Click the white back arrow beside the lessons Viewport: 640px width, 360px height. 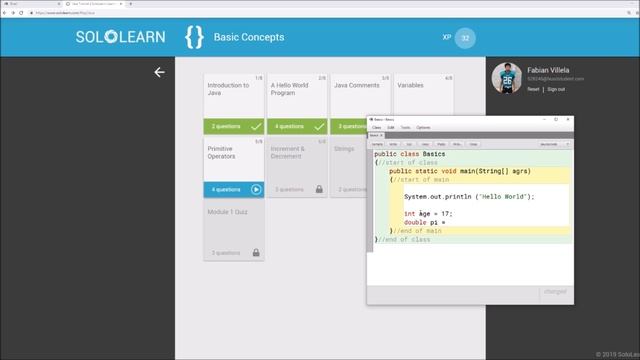click(159, 72)
